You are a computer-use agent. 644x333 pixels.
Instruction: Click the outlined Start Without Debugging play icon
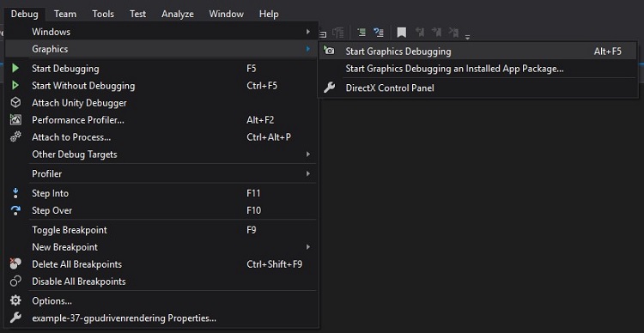(x=15, y=86)
